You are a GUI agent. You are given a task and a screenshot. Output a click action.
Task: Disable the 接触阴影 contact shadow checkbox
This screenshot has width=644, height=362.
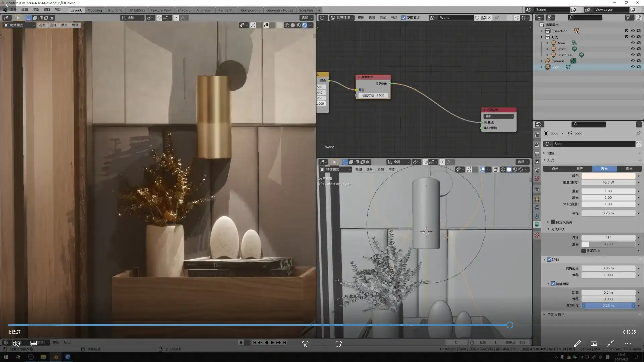click(553, 284)
